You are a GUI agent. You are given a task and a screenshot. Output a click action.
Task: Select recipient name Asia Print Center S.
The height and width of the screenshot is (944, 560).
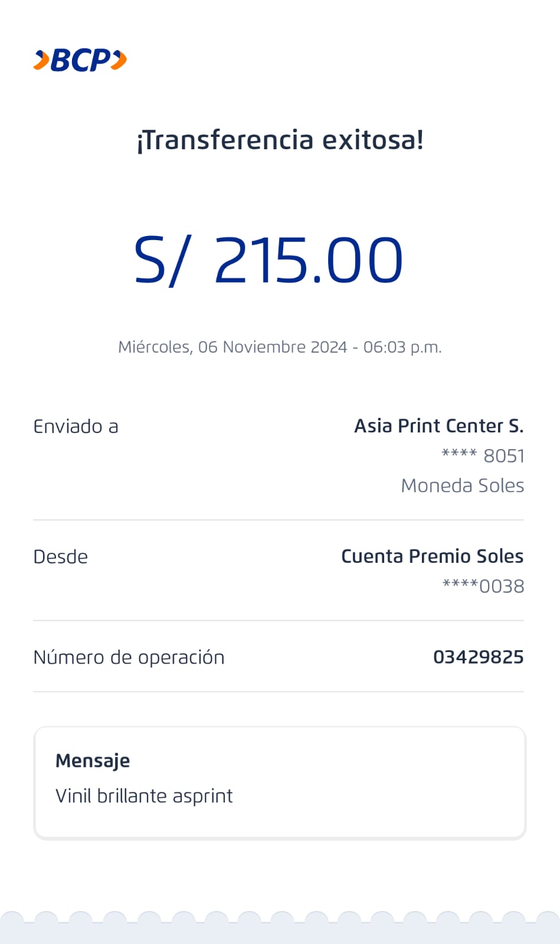[438, 426]
